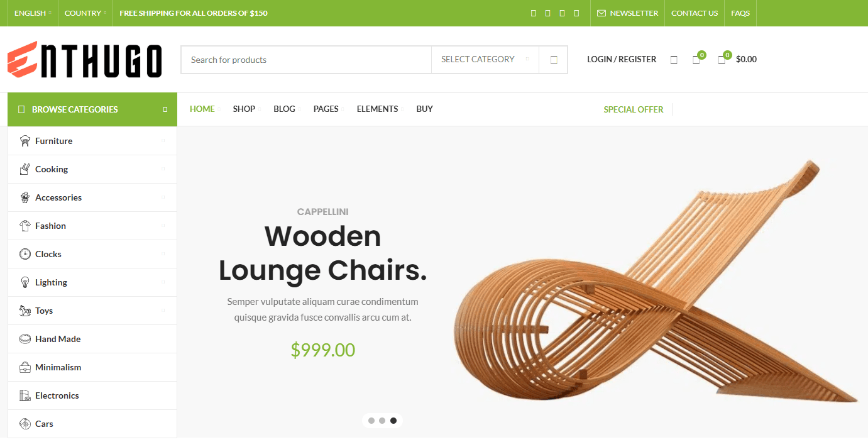Select the third slider pagination dot

coord(393,421)
